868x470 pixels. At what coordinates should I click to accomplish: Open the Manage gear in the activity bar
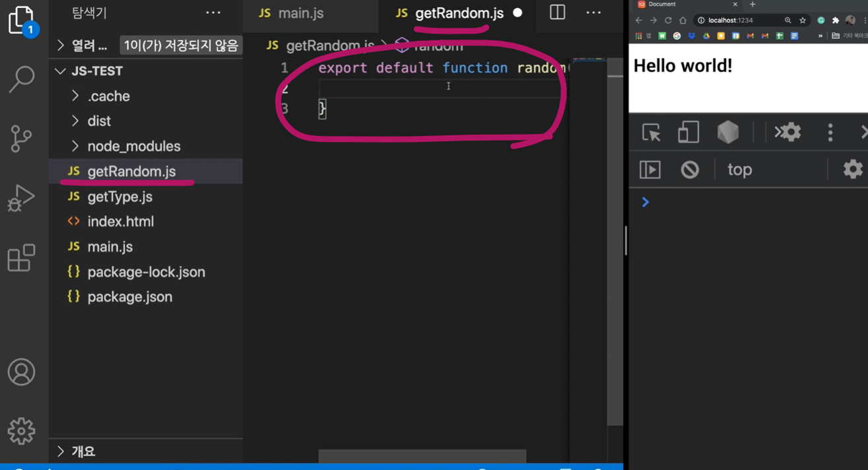[21, 430]
